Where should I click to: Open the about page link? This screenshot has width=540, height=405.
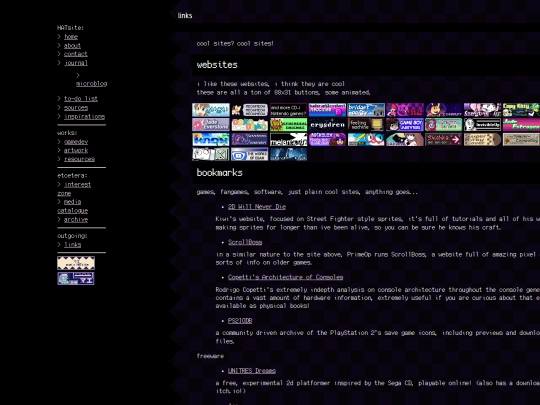[72, 45]
